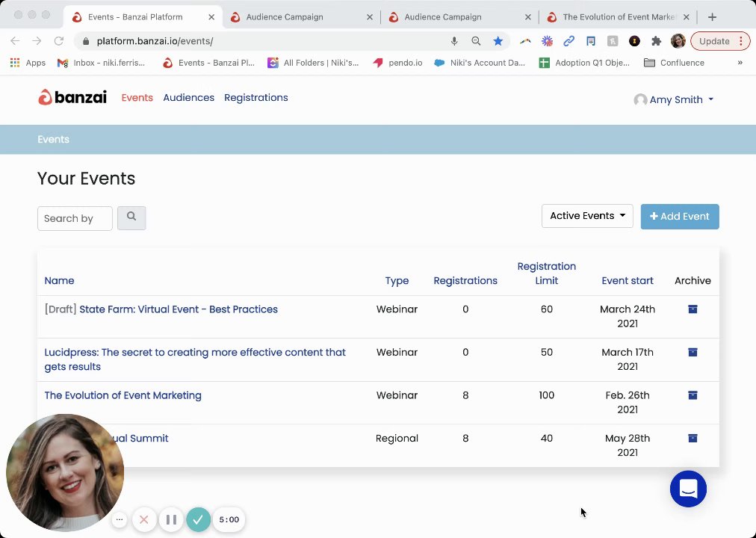Go to the Audiences nav item

(x=188, y=97)
